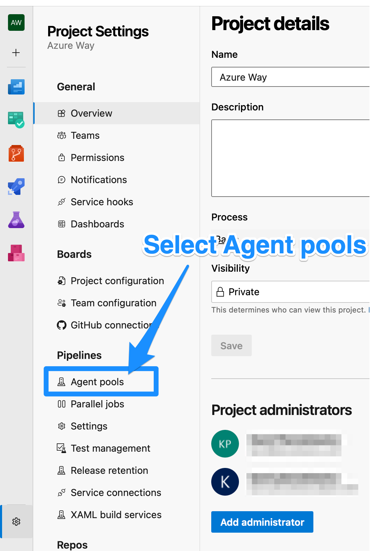
Task: Click the Save button
Action: pos(231,345)
